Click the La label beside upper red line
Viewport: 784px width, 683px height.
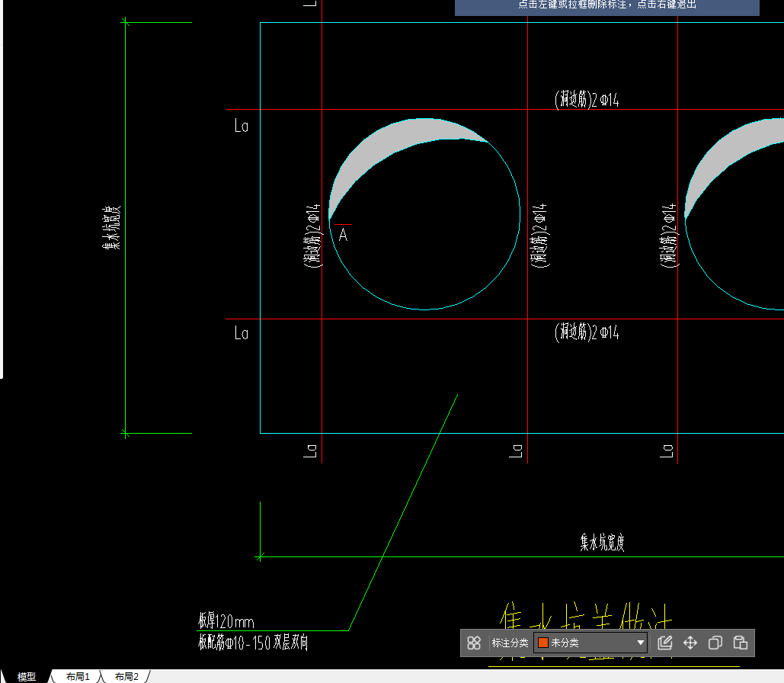(x=242, y=126)
